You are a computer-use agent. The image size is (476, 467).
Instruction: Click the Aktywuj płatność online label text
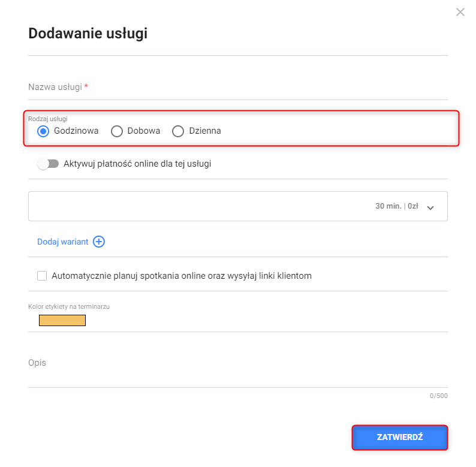coord(137,163)
